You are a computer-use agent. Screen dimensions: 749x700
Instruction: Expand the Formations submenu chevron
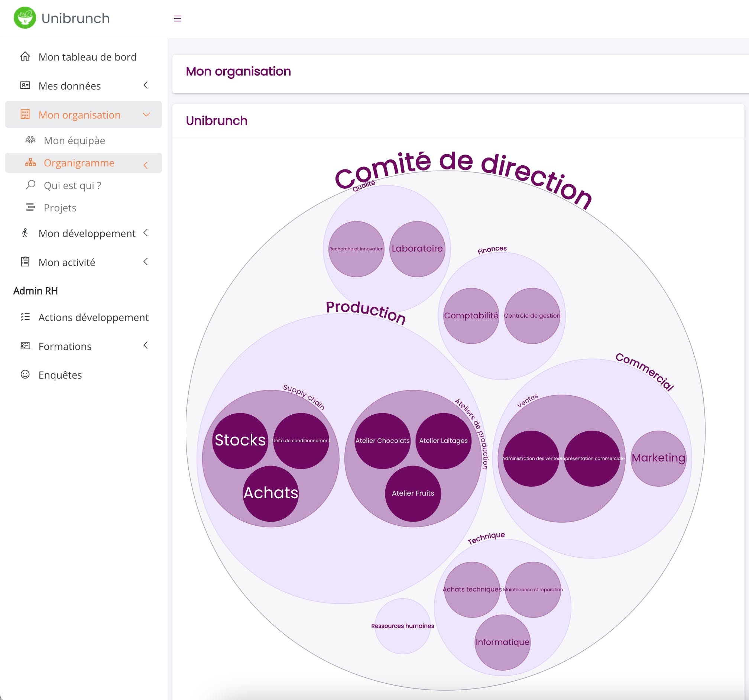[146, 346]
